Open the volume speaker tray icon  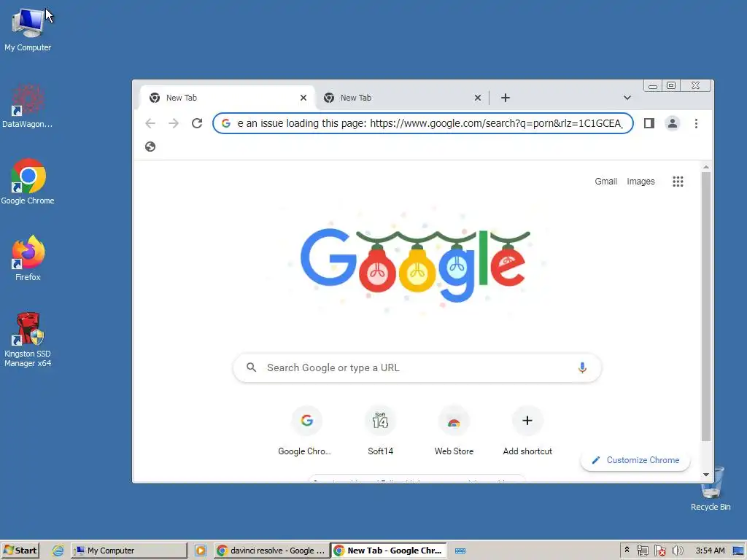pyautogui.click(x=677, y=551)
